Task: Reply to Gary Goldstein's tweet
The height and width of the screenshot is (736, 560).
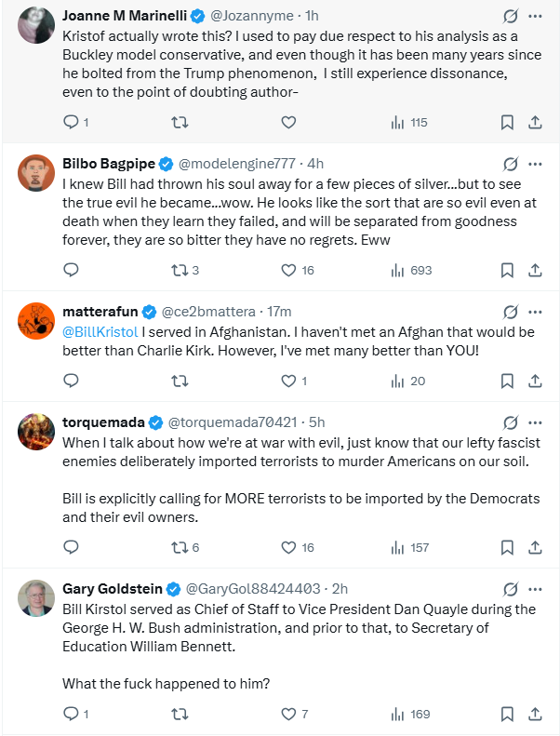Action: click(x=72, y=714)
